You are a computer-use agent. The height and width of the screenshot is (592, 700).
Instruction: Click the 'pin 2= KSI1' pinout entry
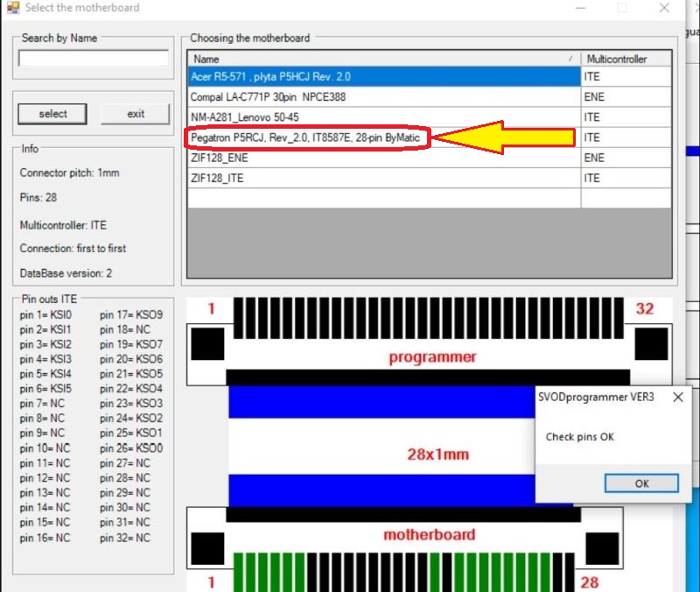45,330
